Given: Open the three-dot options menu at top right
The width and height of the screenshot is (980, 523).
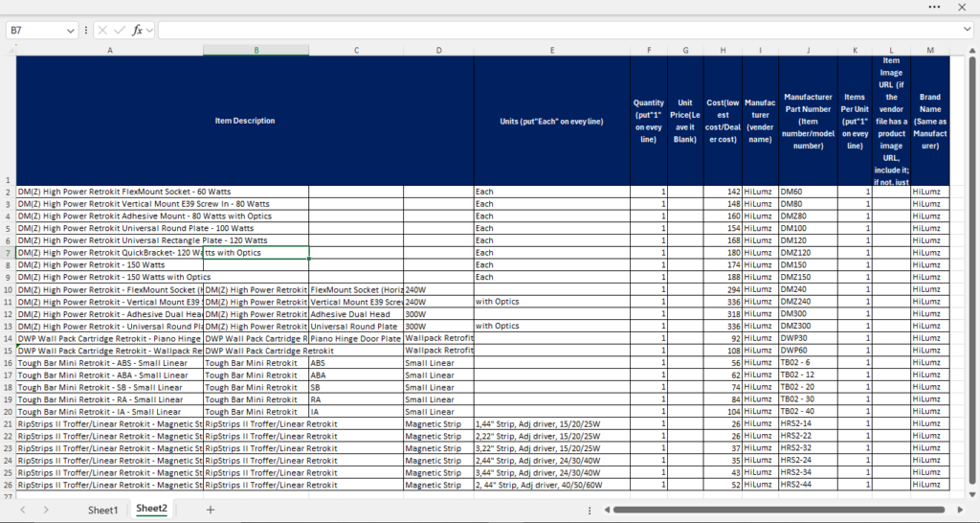Looking at the screenshot, I should 934,7.
